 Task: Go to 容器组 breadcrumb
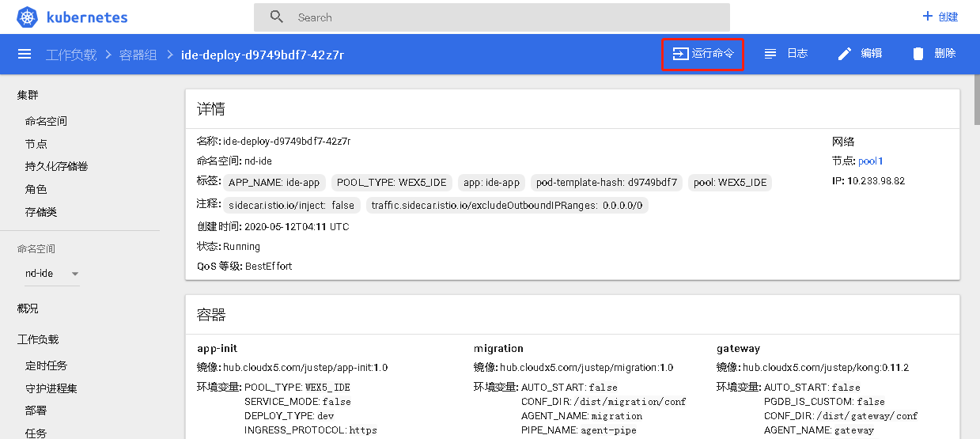[x=138, y=55]
